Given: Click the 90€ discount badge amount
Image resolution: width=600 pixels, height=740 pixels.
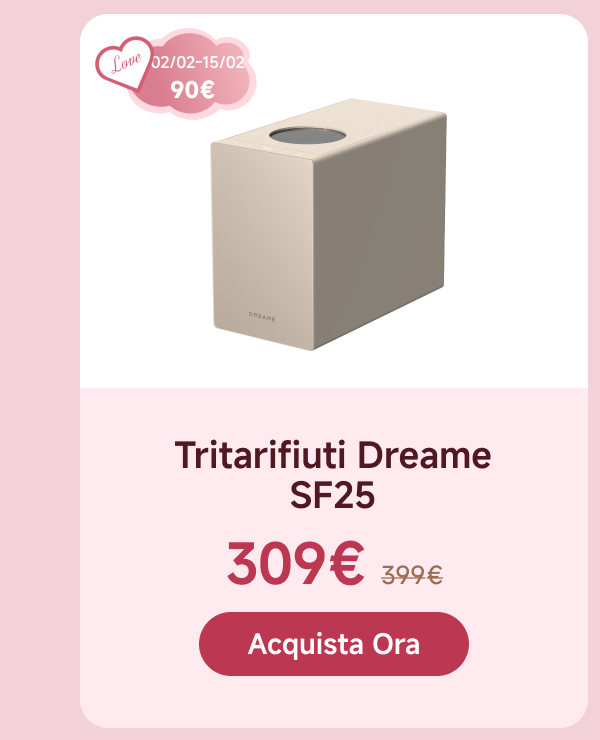Looking at the screenshot, I should [x=192, y=89].
